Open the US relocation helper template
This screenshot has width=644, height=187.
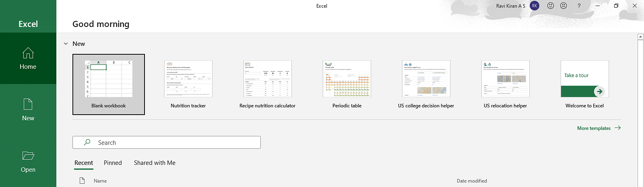pos(505,84)
